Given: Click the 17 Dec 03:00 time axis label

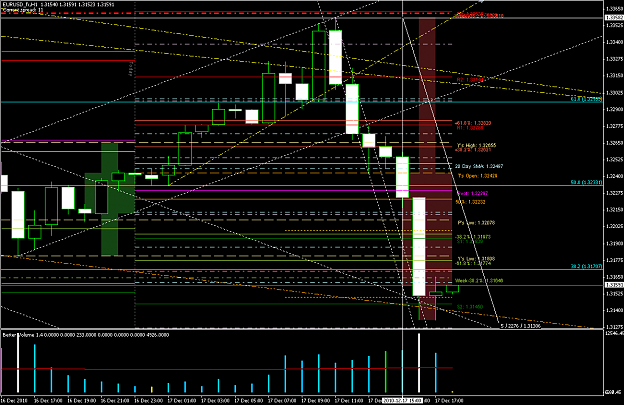Looking at the screenshot, I should (x=215, y=400).
